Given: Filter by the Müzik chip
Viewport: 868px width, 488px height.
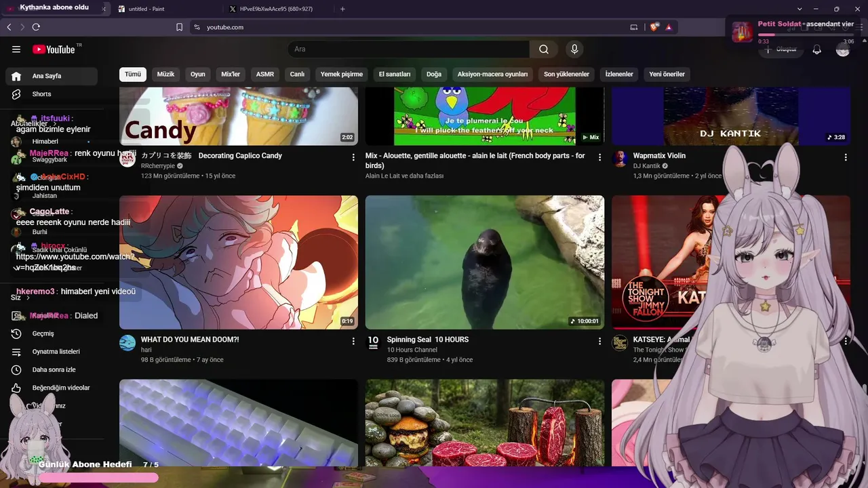Looking at the screenshot, I should tap(166, 75).
